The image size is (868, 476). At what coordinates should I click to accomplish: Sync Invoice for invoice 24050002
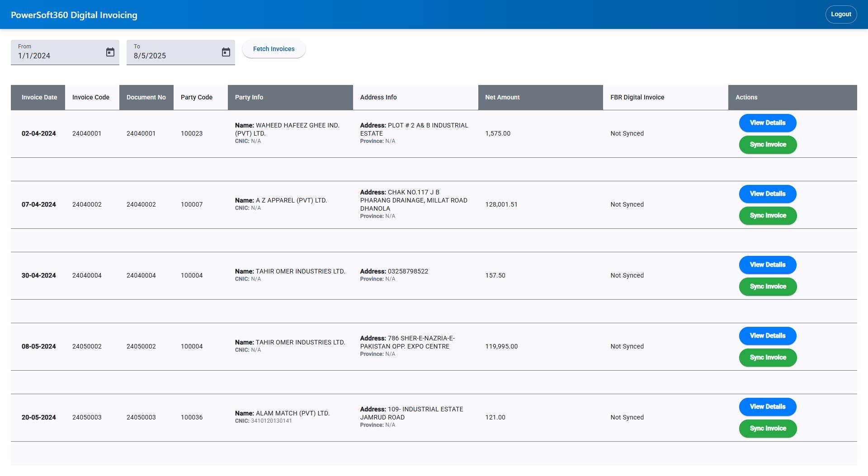tap(767, 358)
